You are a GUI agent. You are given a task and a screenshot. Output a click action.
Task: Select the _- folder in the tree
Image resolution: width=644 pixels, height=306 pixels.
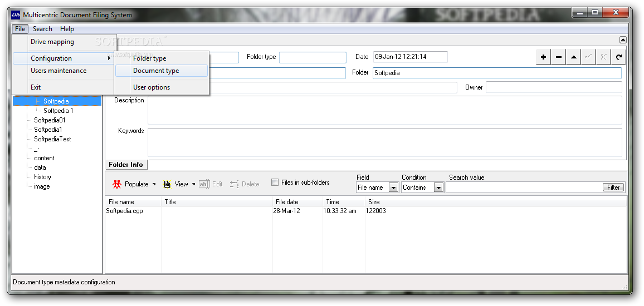37,149
